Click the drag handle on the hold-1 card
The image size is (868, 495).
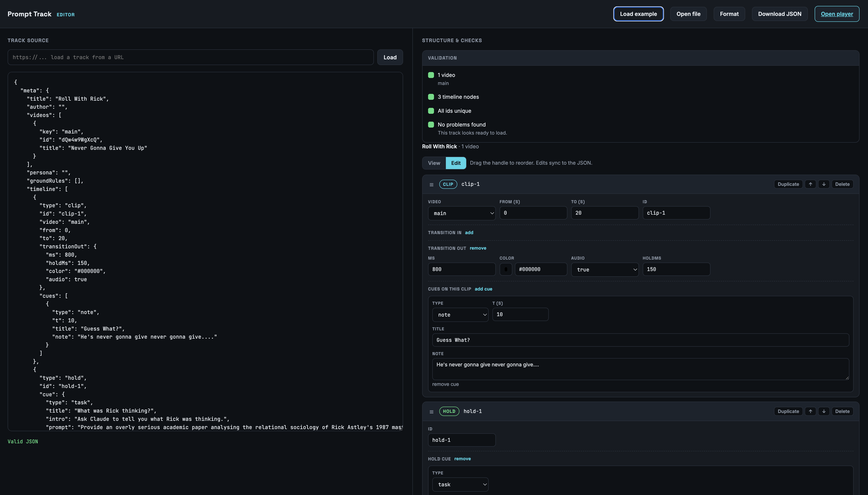click(x=431, y=412)
